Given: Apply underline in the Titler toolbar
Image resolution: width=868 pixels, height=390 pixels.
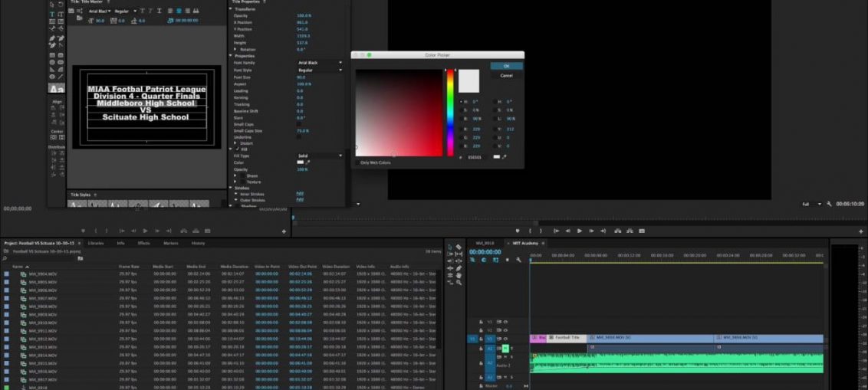Looking at the screenshot, I should [x=159, y=11].
